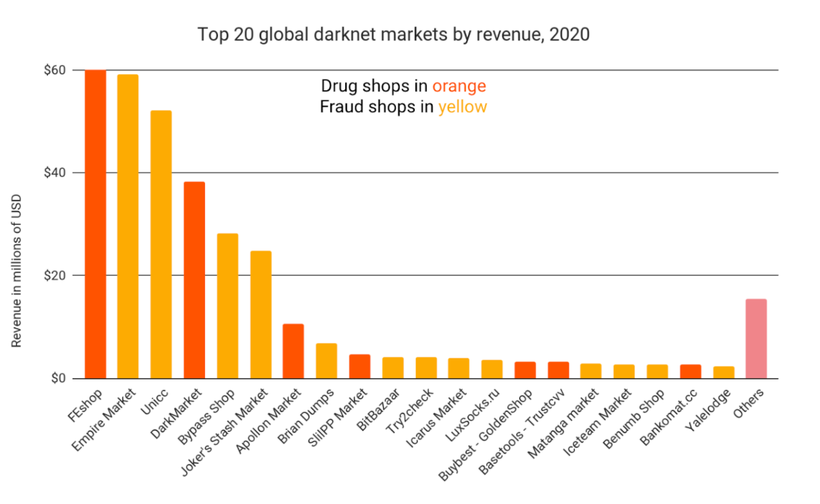Click the Unicc revenue bar
Screen dimensions: 820x504
[x=161, y=244]
